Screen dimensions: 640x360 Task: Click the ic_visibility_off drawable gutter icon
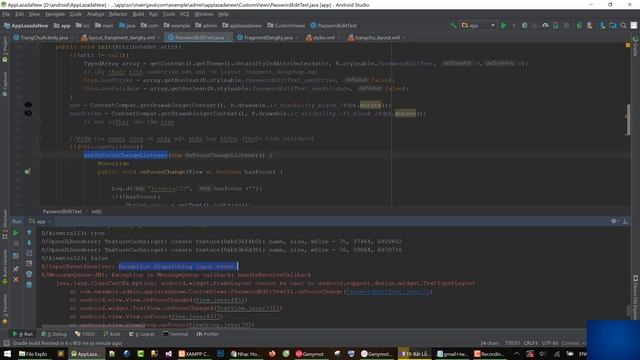(x=28, y=113)
